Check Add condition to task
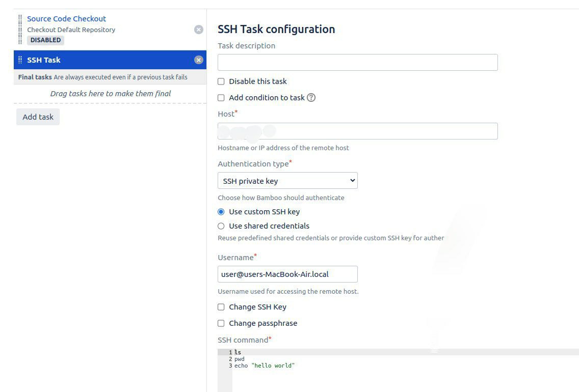This screenshot has height=392, width=579. [221, 97]
